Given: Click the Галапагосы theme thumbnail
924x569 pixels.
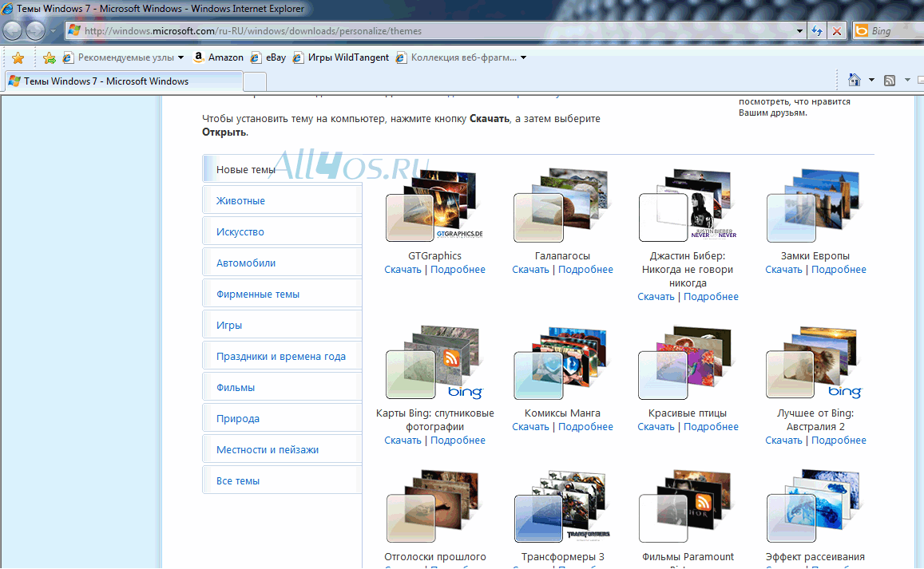Looking at the screenshot, I should click(x=562, y=205).
